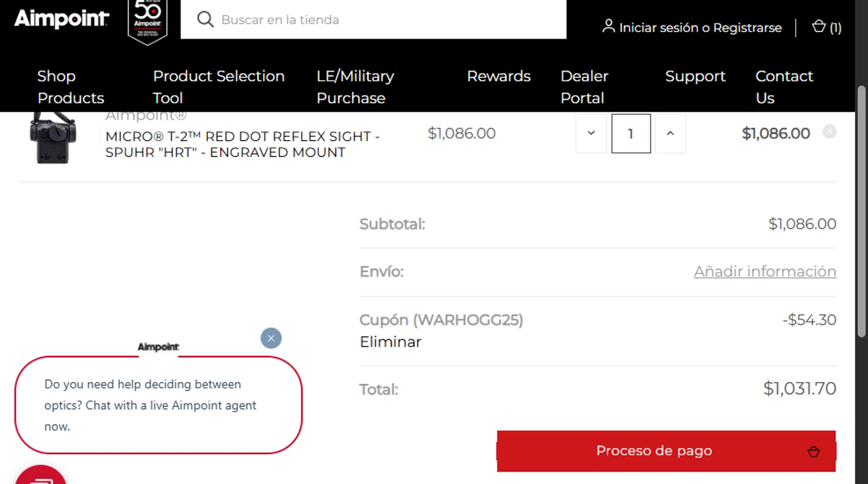Click the Subtotal: label
868x484 pixels.
click(392, 224)
